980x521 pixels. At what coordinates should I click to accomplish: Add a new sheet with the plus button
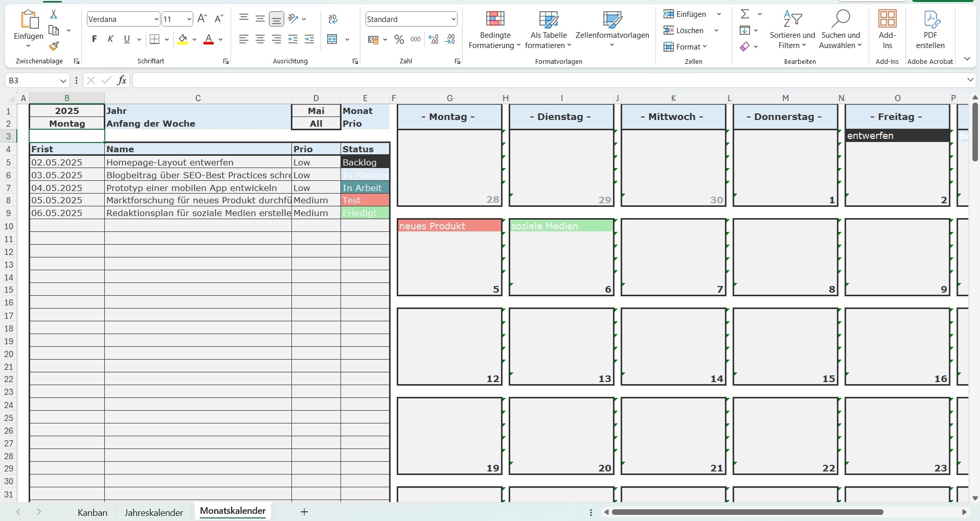(x=304, y=512)
